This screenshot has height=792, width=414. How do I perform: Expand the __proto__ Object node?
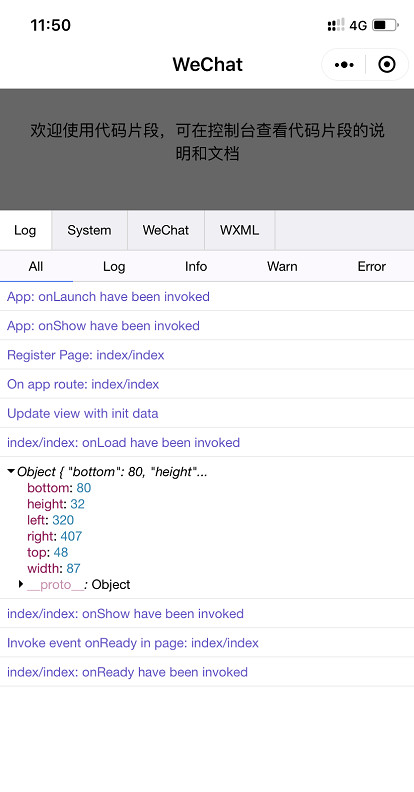click(21, 584)
